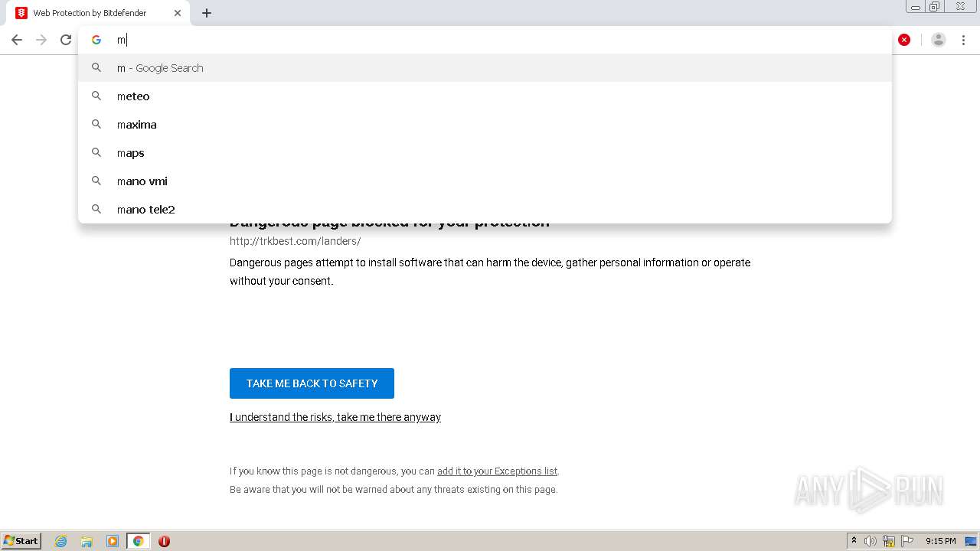
Task: Open Windows Explorer folder from taskbar
Action: [87, 541]
